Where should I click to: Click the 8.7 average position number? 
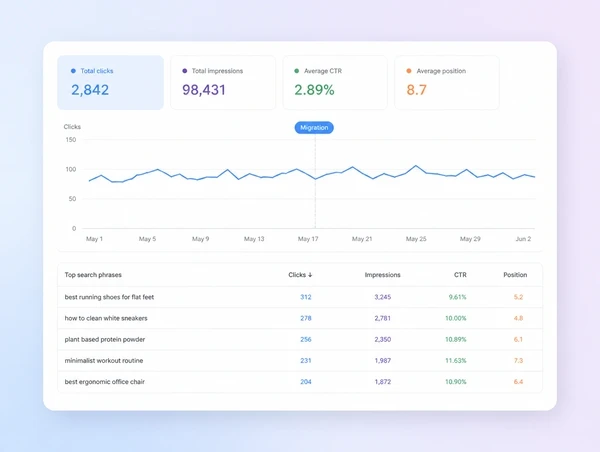click(416, 90)
